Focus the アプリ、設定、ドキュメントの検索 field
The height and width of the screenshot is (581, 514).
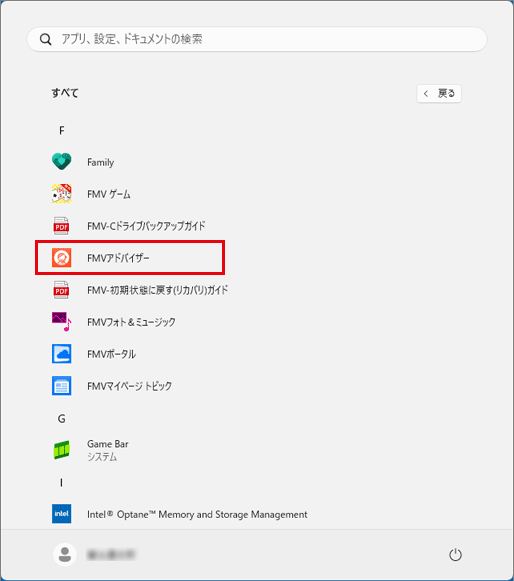pyautogui.click(x=257, y=39)
